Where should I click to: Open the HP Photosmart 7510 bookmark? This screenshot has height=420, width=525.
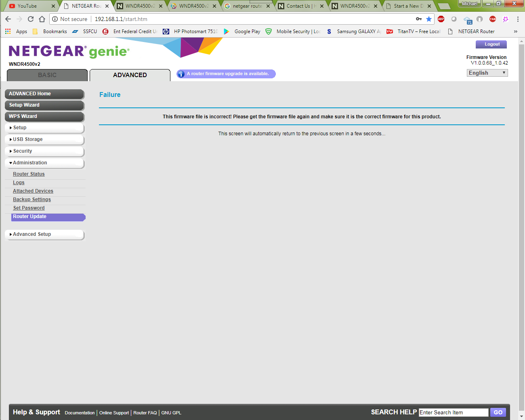(x=191, y=31)
